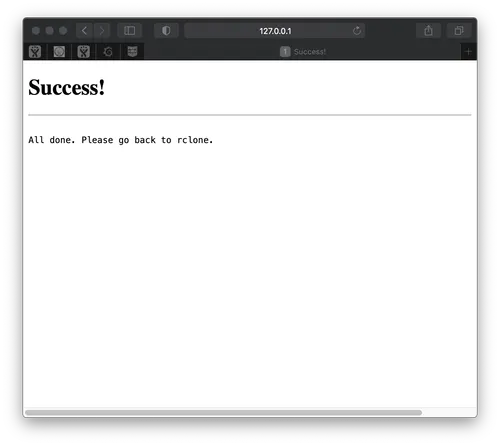The height and width of the screenshot is (446, 500).
Task: Minimize the window with the middle button
Action: click(50, 31)
